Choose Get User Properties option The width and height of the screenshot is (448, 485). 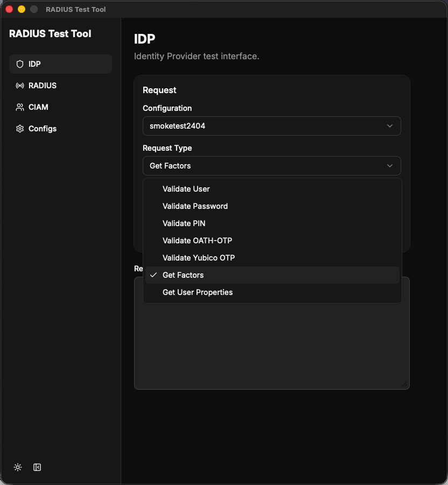tap(272, 292)
